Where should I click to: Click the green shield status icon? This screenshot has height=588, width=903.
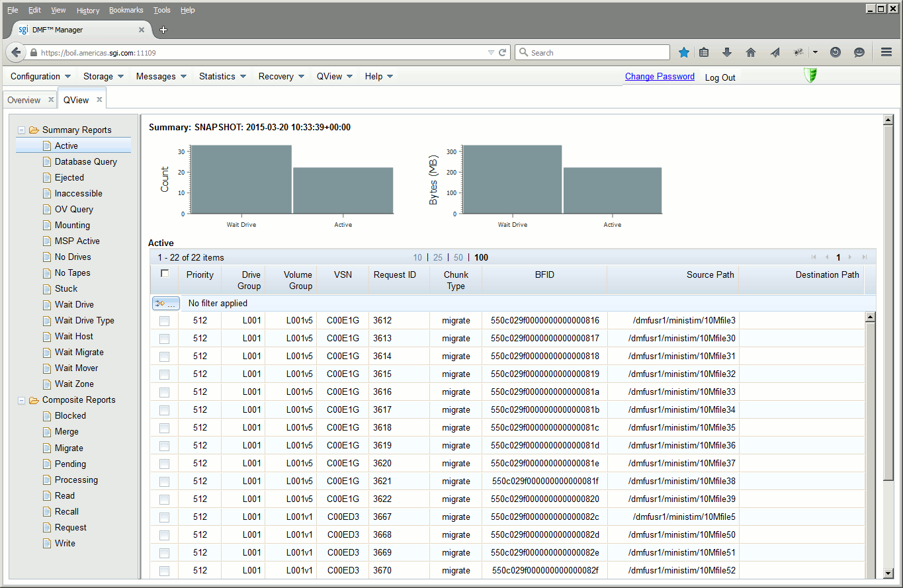(x=810, y=75)
